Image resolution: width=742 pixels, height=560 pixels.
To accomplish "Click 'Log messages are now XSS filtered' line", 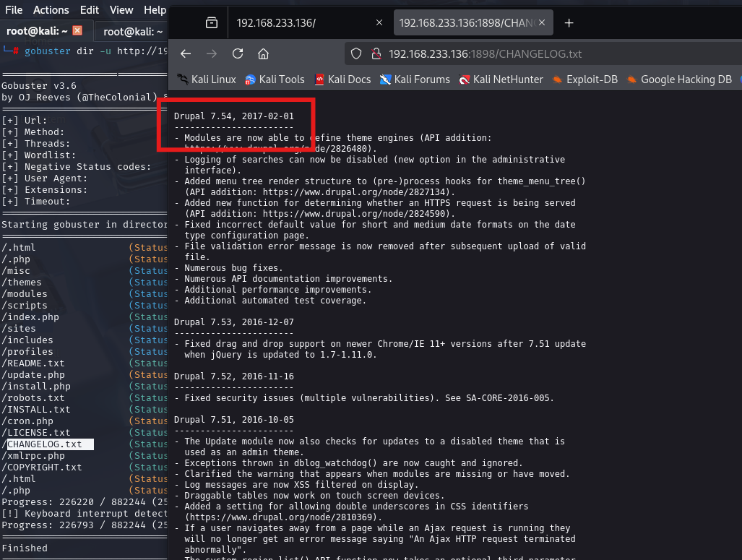I will coord(297,485).
